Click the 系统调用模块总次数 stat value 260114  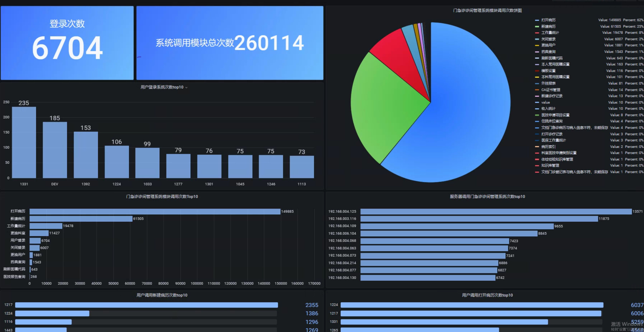tap(269, 43)
